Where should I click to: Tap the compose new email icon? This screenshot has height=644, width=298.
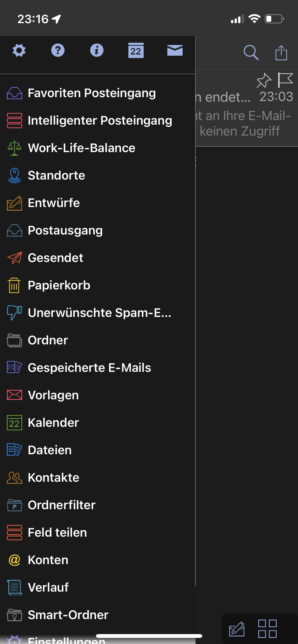(x=237, y=629)
